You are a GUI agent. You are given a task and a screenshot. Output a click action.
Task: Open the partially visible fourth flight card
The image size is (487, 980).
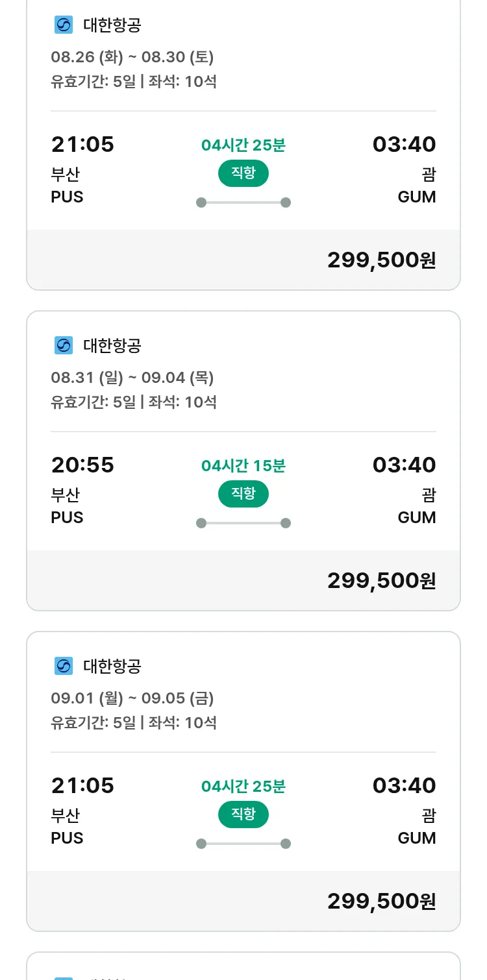click(243, 967)
